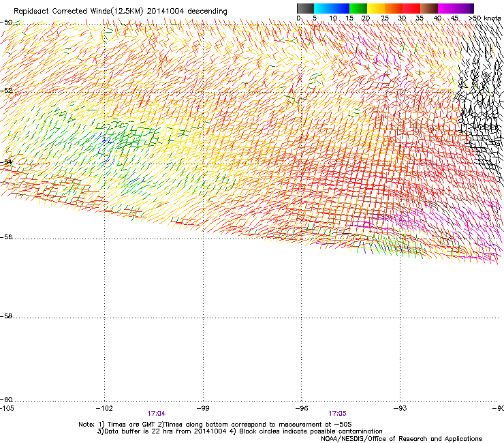This screenshot has height=443, width=504.
Task: Click the -105 longitude axis label
Action: [7, 408]
